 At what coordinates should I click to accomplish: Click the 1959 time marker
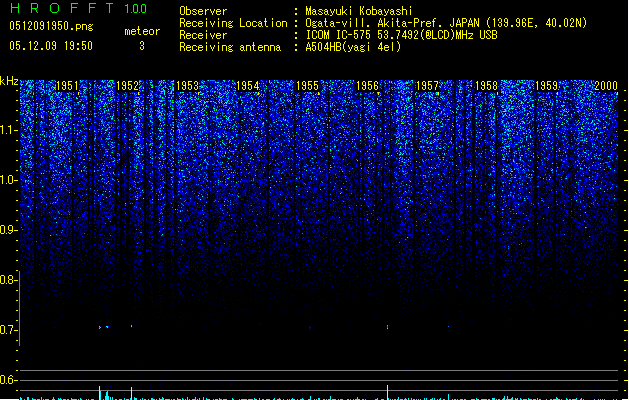pyautogui.click(x=546, y=86)
